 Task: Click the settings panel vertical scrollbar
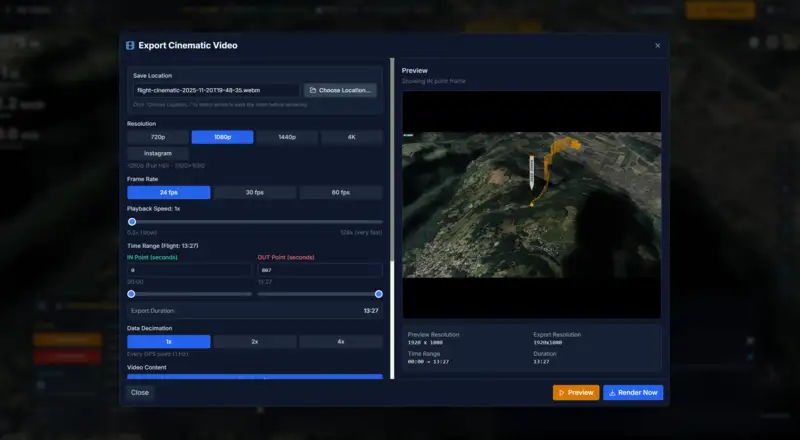392,218
